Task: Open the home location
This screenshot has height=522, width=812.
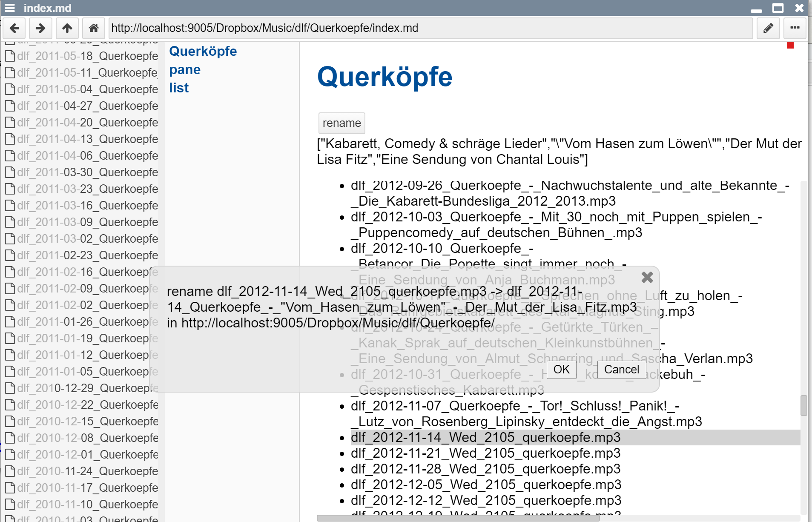Action: tap(93, 28)
